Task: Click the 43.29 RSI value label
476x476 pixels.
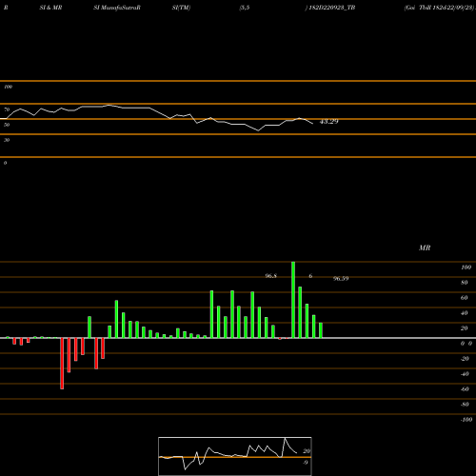Action: tap(328, 121)
